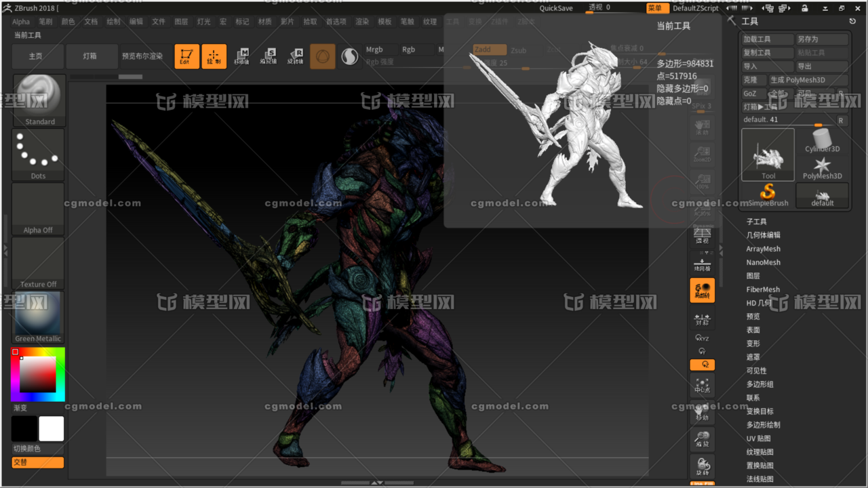This screenshot has height=488, width=868.
Task: Click the DefaultZScript button
Action: [x=696, y=8]
